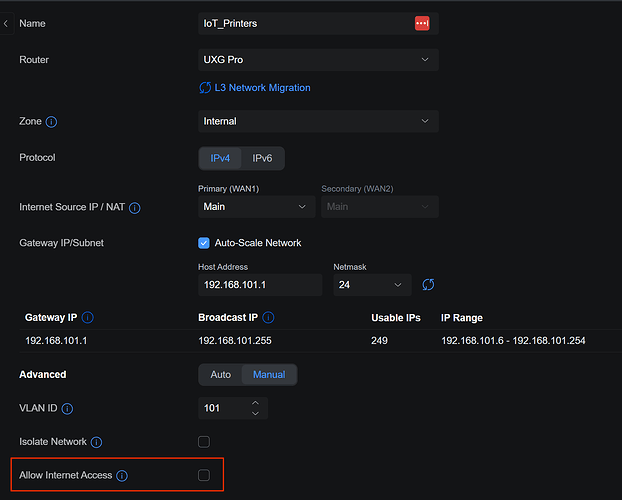This screenshot has width=622, height=500.
Task: Click the refresh icon beside Netmask
Action: tap(428, 285)
